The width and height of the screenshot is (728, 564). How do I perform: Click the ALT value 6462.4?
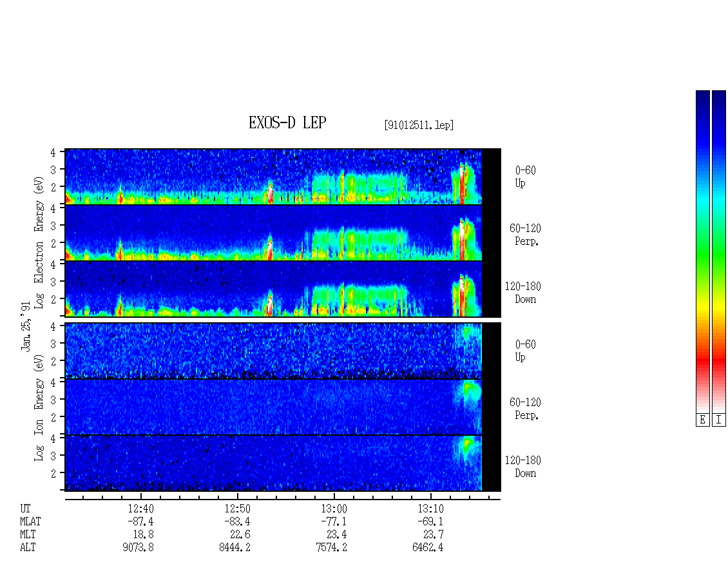point(428,548)
